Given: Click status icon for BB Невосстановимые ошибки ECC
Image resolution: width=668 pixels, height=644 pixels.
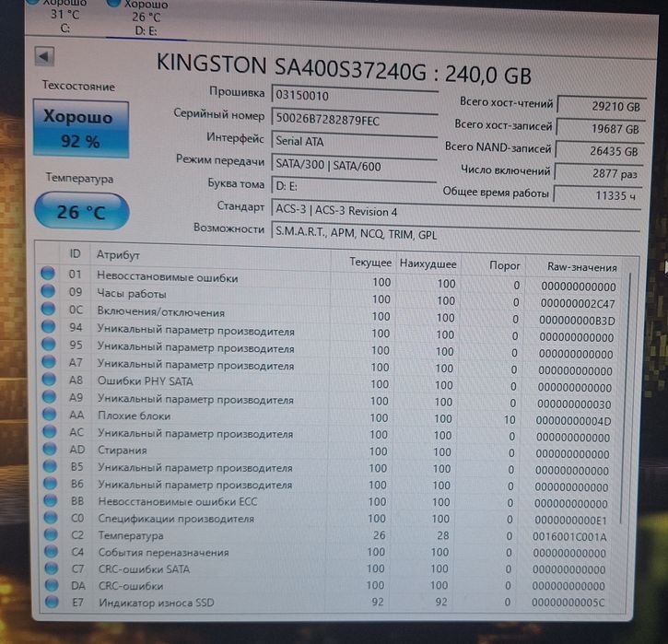Looking at the screenshot, I should (x=51, y=500).
